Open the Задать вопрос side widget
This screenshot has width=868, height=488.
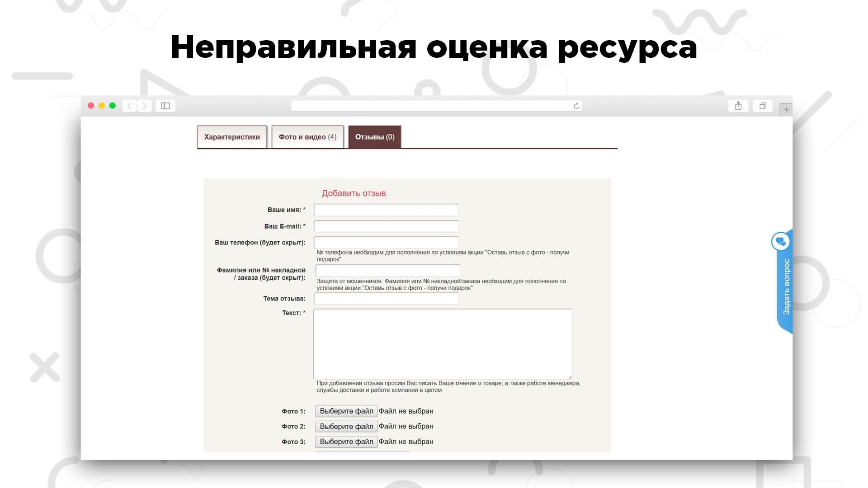click(x=786, y=287)
